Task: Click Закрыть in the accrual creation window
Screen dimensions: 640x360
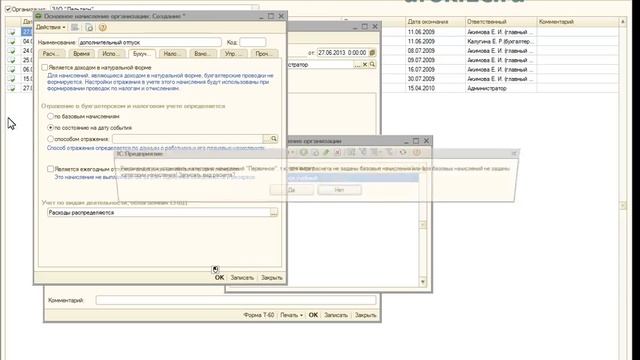Action: 272,278
